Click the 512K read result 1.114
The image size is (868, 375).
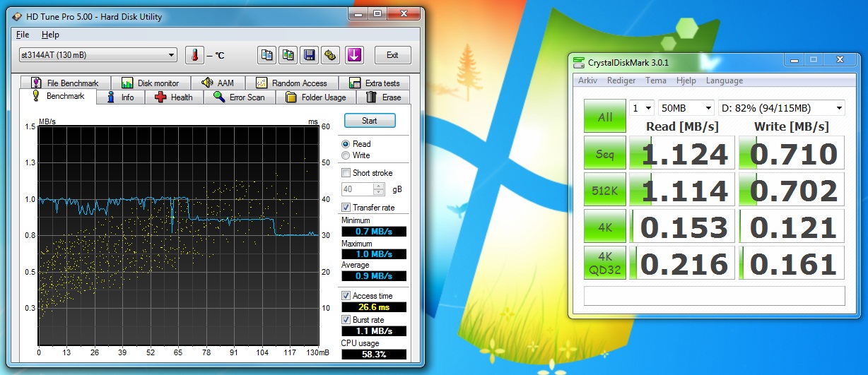[x=681, y=190]
